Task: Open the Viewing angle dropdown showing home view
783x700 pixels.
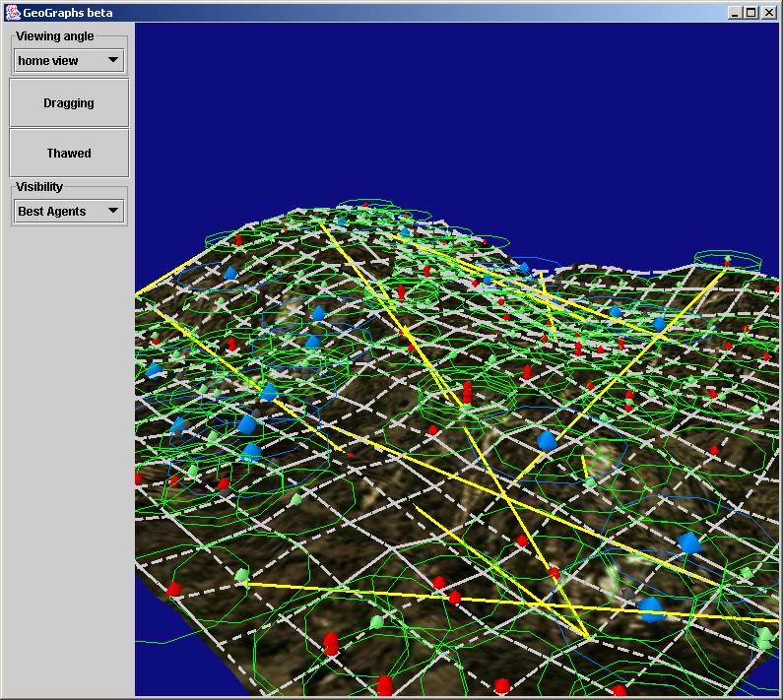Action: click(x=69, y=60)
